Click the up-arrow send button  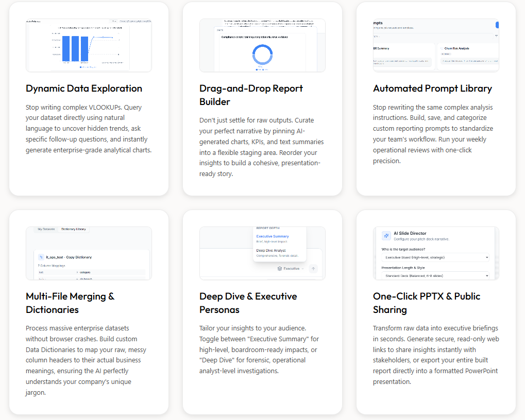(313, 269)
